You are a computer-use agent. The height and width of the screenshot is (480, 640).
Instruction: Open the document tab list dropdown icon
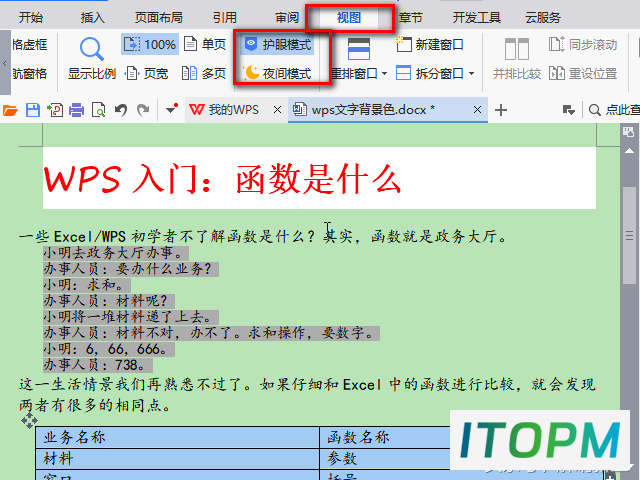(569, 110)
